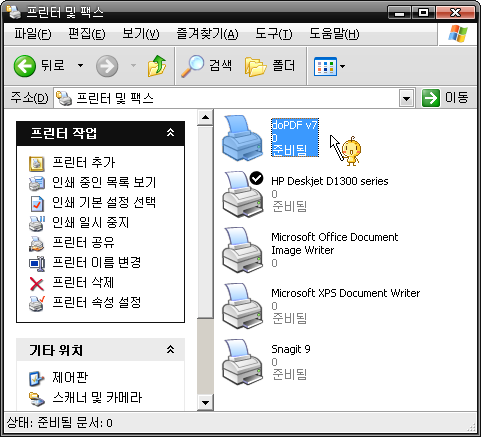Click the HP Deskjet D1300 series label
Screen dimensions: 481x437
[x=330, y=181]
